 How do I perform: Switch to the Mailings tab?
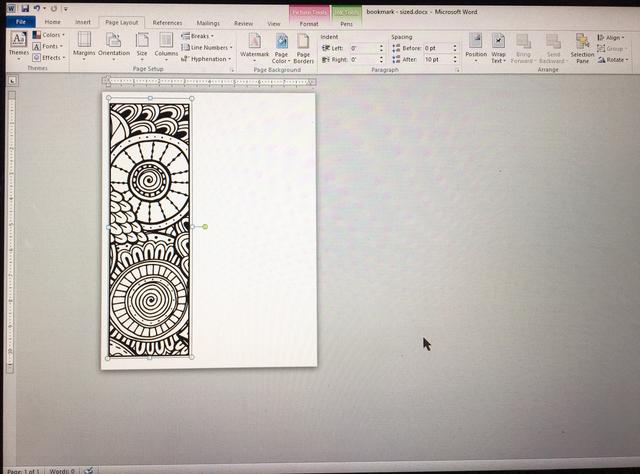pyautogui.click(x=208, y=23)
